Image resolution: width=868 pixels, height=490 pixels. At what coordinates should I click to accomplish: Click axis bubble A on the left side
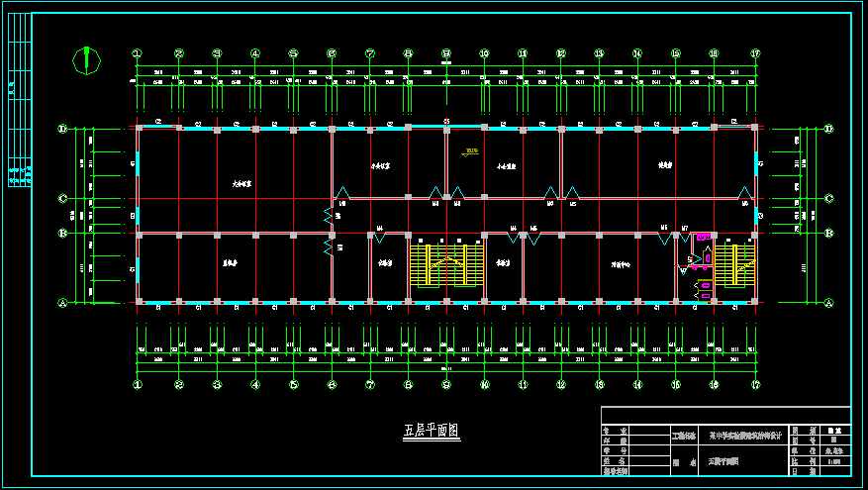click(x=62, y=303)
